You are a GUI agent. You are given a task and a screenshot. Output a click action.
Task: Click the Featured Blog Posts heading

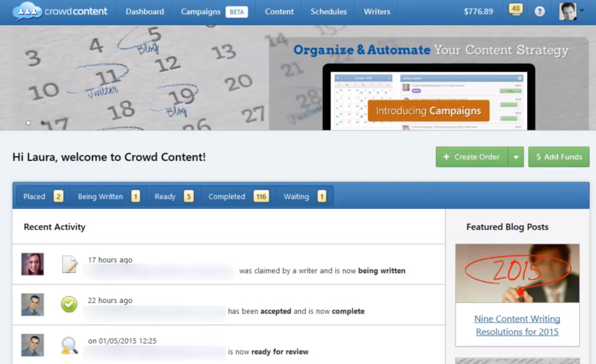(x=508, y=227)
